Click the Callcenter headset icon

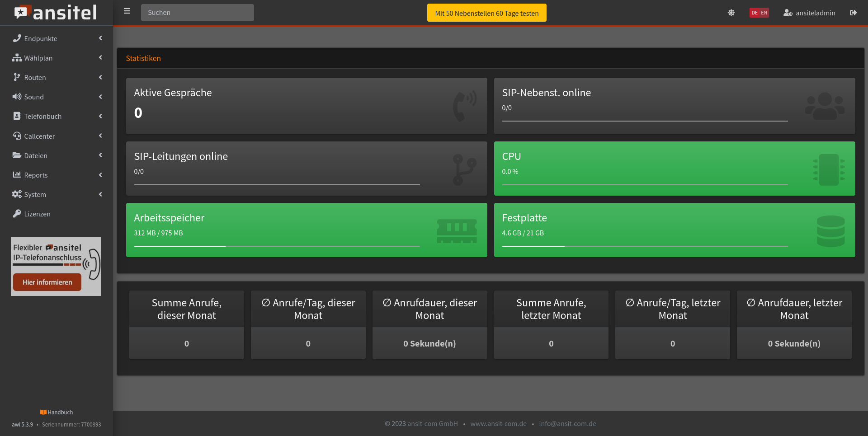coord(17,136)
